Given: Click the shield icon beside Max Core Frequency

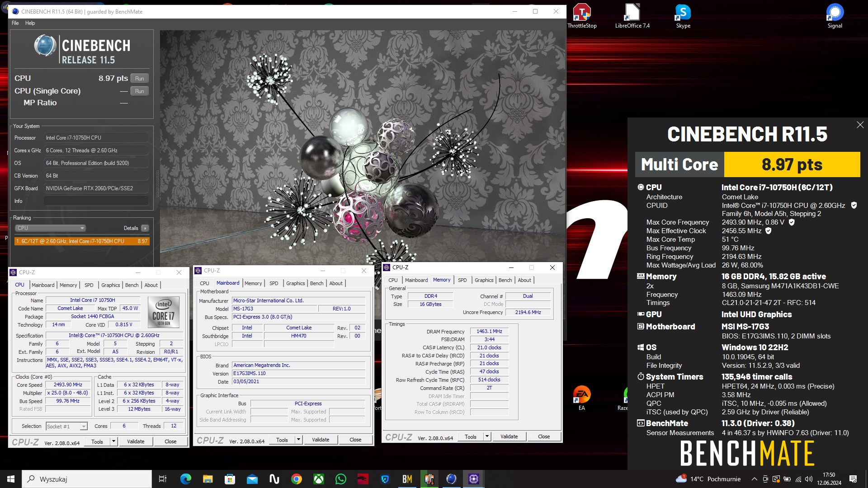Looking at the screenshot, I should (x=792, y=222).
